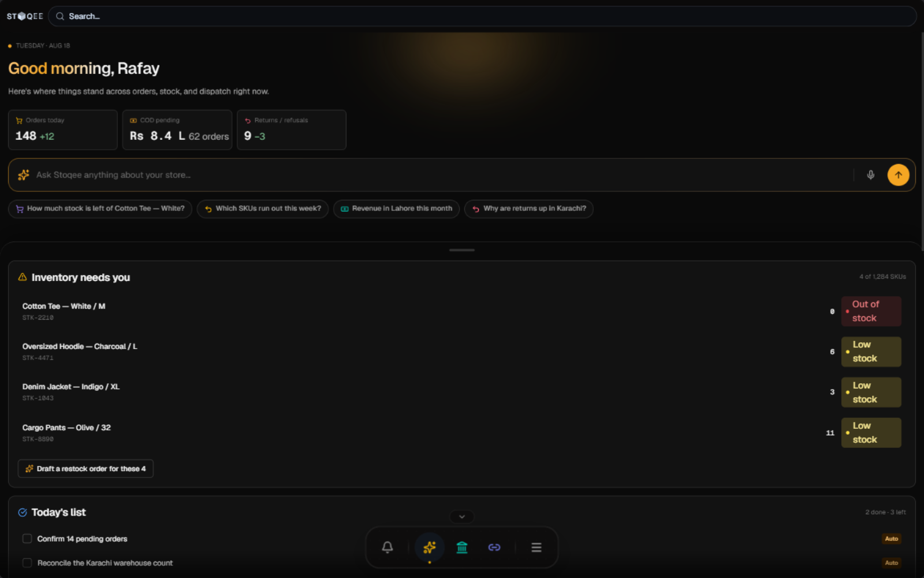Open the hamburger menu in the dock
924x578 pixels.
pyautogui.click(x=536, y=547)
